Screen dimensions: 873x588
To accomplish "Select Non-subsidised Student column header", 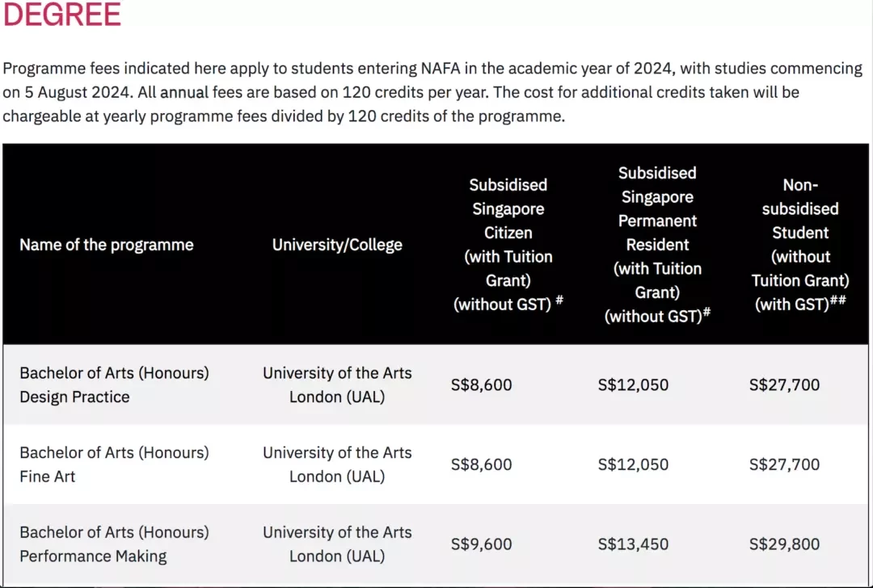I will coord(800,244).
